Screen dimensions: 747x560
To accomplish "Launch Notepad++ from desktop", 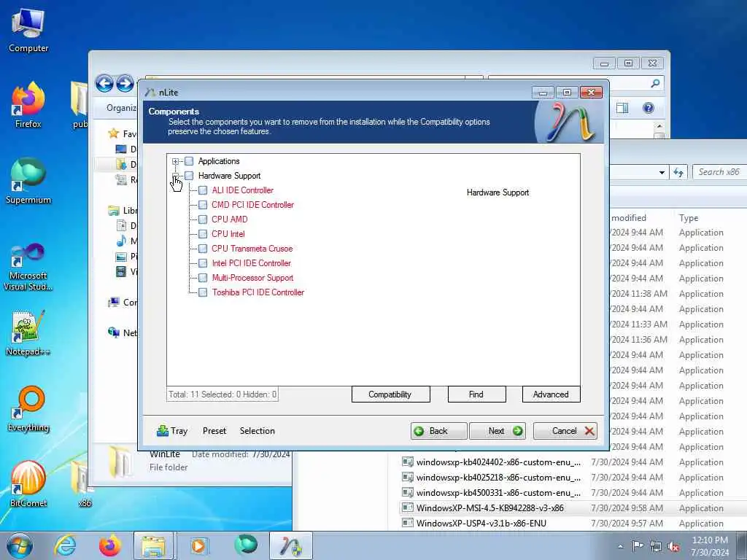I will 28,333.
